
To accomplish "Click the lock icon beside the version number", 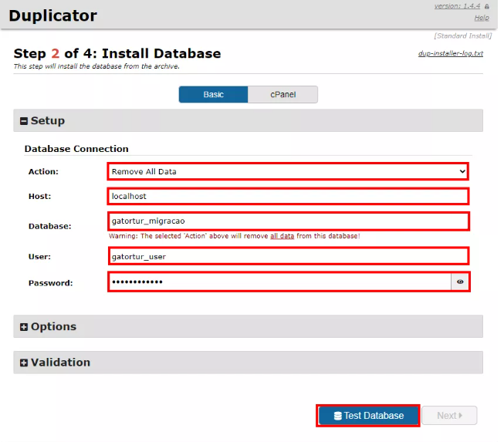I will tap(486, 6).
